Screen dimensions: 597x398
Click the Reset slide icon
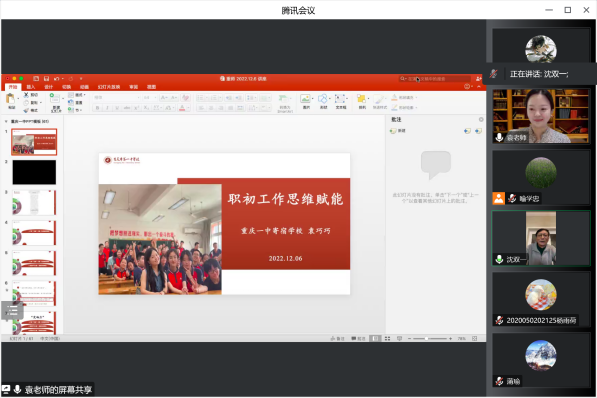[71, 102]
